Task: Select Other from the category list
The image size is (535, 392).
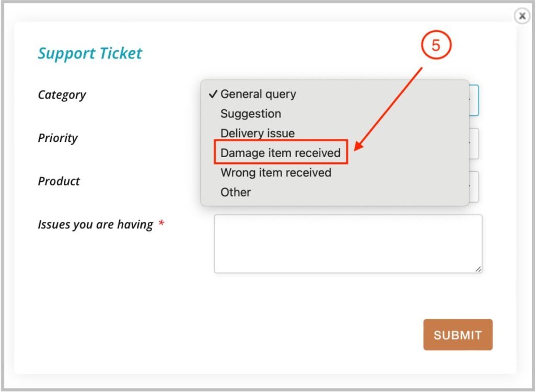Action: (x=236, y=192)
